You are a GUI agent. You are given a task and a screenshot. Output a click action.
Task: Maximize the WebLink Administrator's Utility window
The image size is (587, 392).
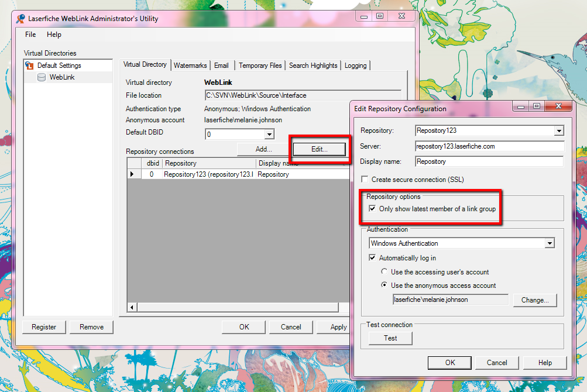[x=380, y=16]
